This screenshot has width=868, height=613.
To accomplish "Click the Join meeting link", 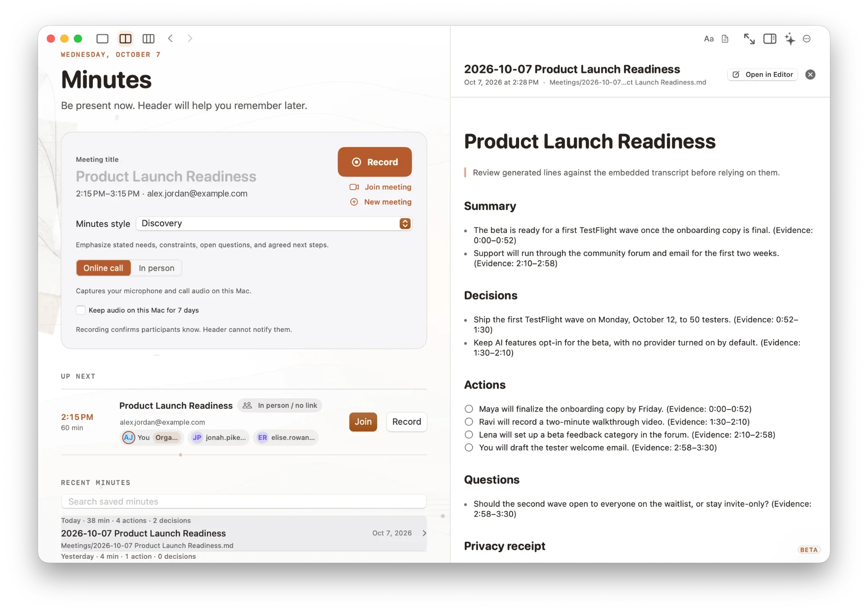I will coord(388,187).
